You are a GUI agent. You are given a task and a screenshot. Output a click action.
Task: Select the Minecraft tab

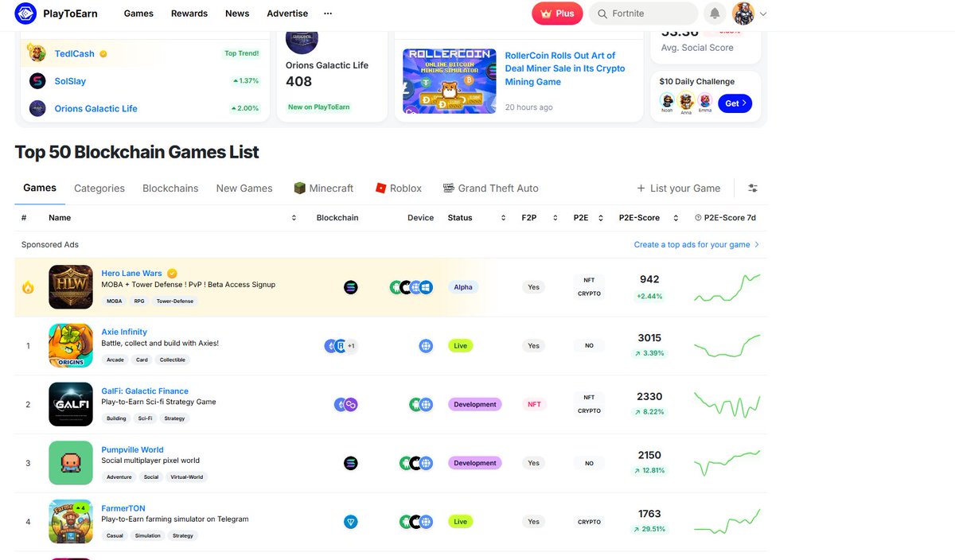pyautogui.click(x=323, y=189)
